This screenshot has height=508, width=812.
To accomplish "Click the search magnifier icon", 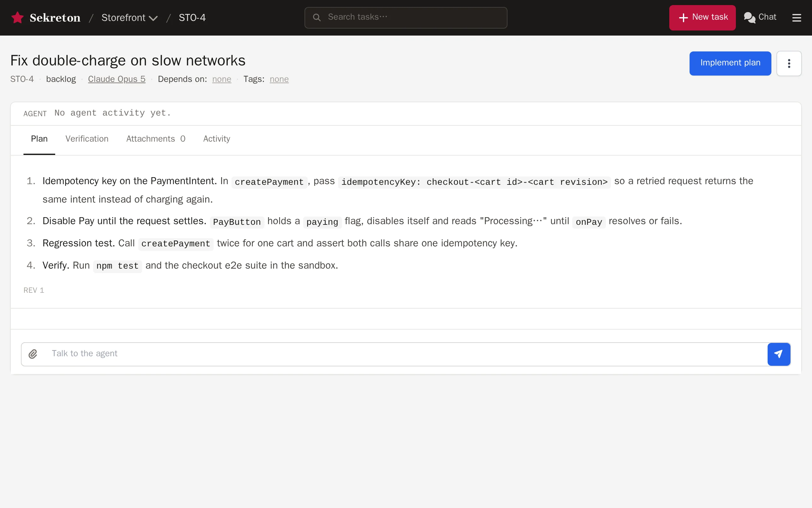I will tap(317, 17).
